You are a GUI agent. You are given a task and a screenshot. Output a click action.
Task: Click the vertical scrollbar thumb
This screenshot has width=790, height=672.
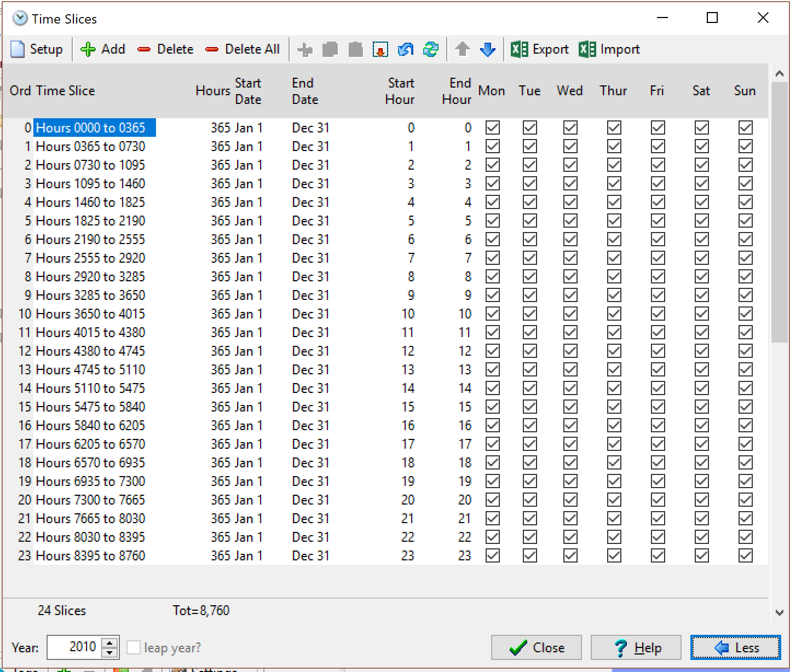coord(779,212)
